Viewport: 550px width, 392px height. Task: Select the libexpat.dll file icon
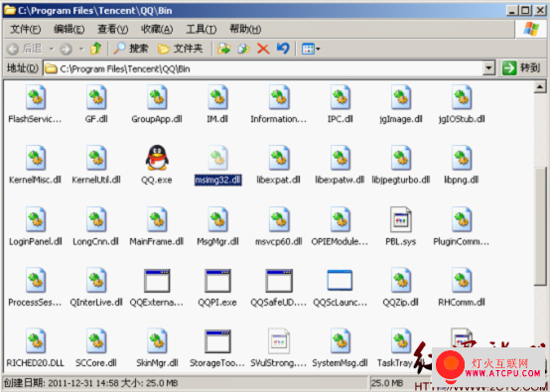[x=279, y=158]
